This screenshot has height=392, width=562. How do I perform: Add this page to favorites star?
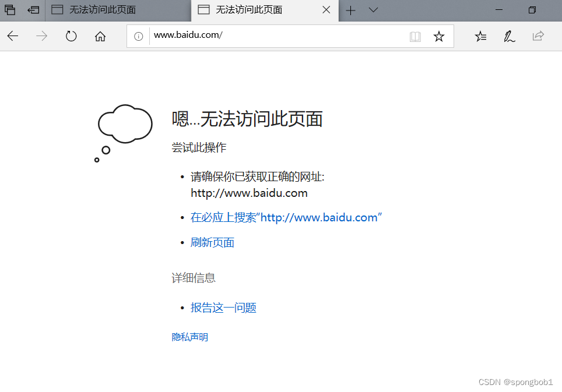[439, 36]
